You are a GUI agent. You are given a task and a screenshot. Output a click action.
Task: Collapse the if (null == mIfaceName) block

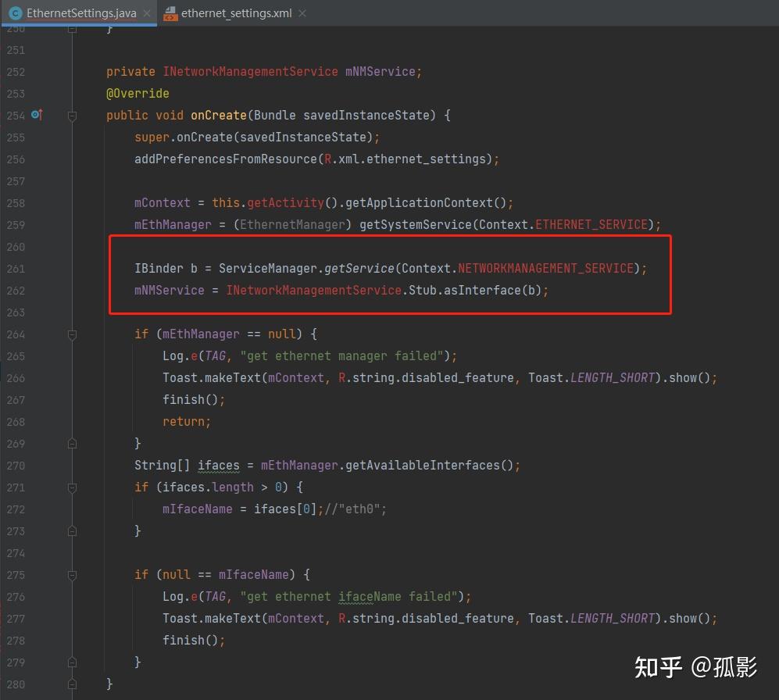pos(72,575)
